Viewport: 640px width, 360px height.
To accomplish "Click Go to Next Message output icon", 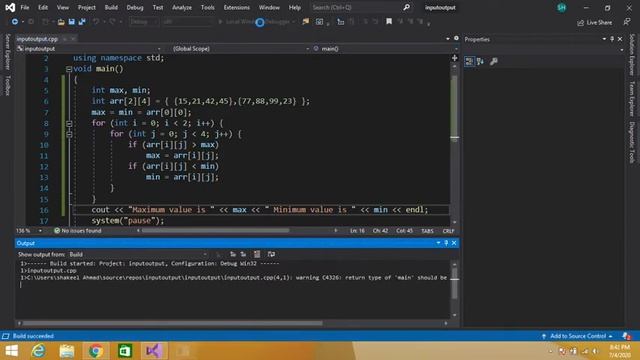I will point(243,254).
